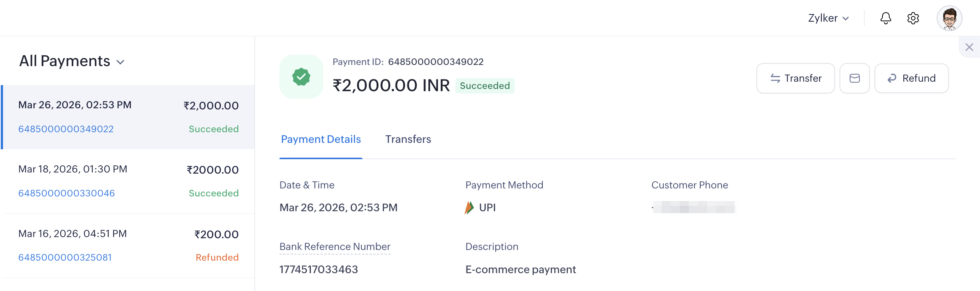Click the Refund button
980x291 pixels.
tap(911, 79)
